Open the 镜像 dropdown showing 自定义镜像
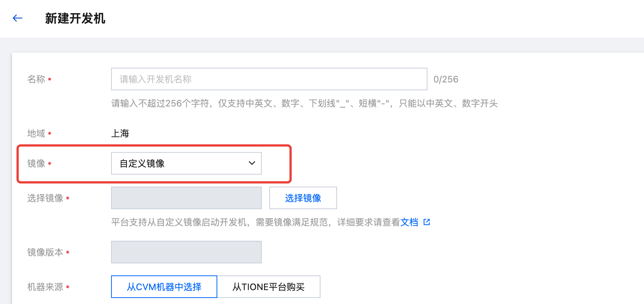The height and width of the screenshot is (304, 644). (186, 163)
